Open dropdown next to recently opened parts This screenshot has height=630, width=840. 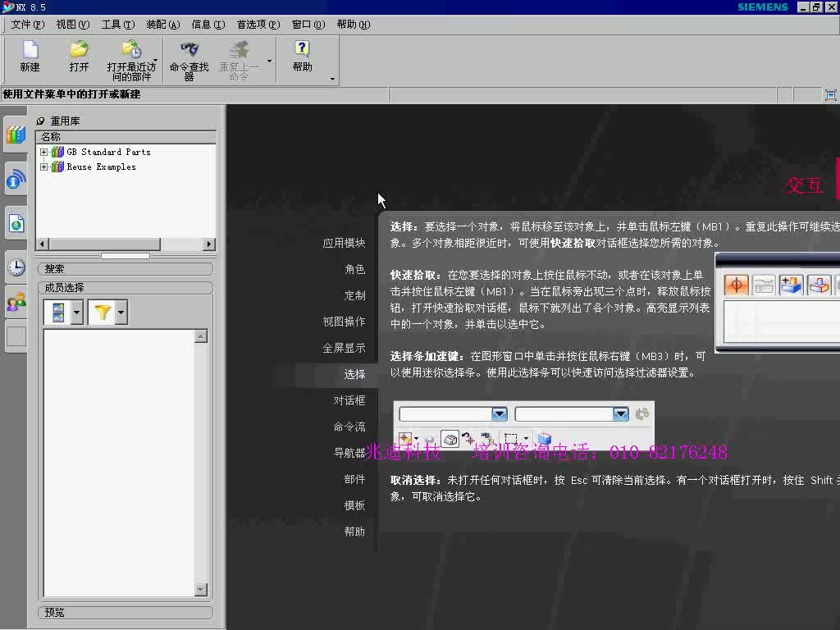tap(155, 60)
